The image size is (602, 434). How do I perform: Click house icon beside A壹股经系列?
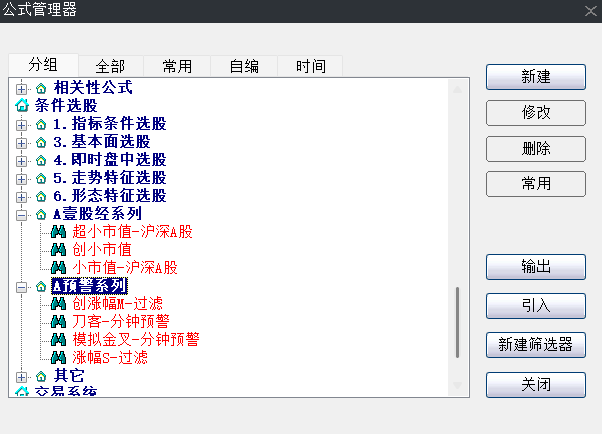tap(41, 214)
